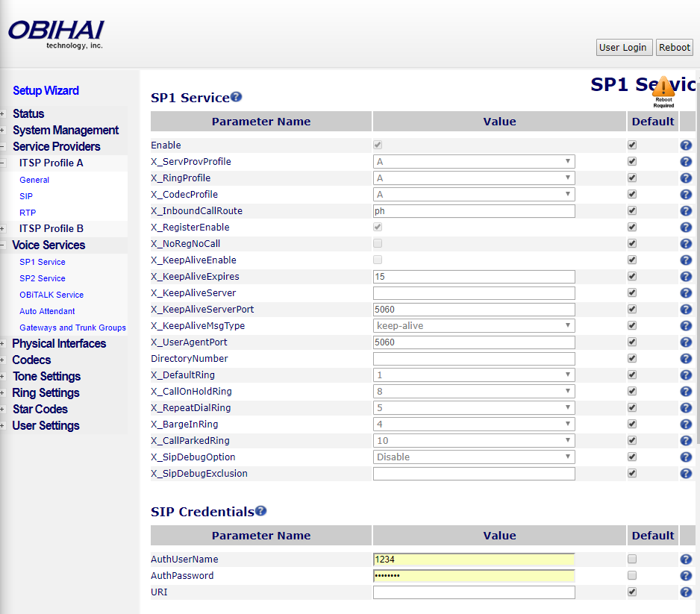Open Star Codes menu
This screenshot has height=614, width=700.
click(40, 409)
